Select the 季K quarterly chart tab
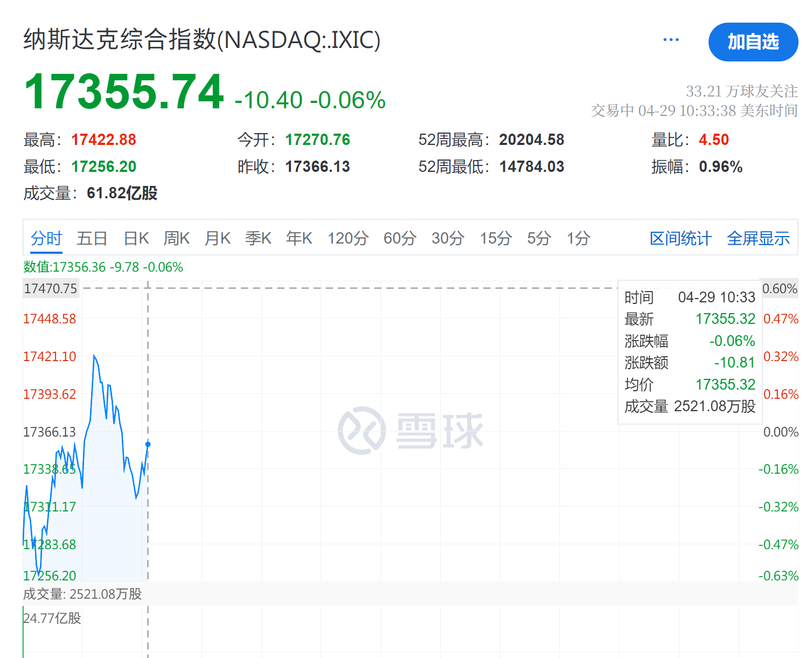812x658 pixels. click(258, 238)
